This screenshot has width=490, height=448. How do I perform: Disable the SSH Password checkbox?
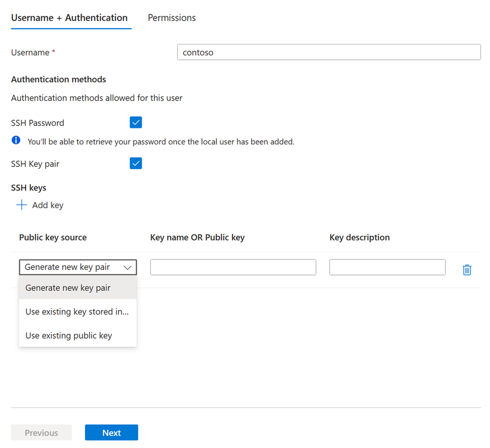(136, 122)
